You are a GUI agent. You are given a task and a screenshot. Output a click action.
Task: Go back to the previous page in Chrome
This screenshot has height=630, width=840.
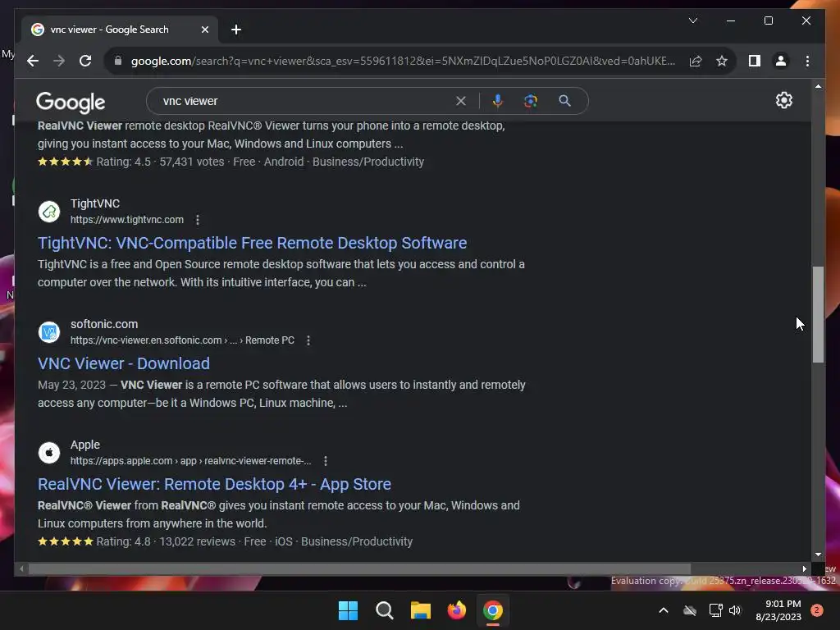point(33,61)
